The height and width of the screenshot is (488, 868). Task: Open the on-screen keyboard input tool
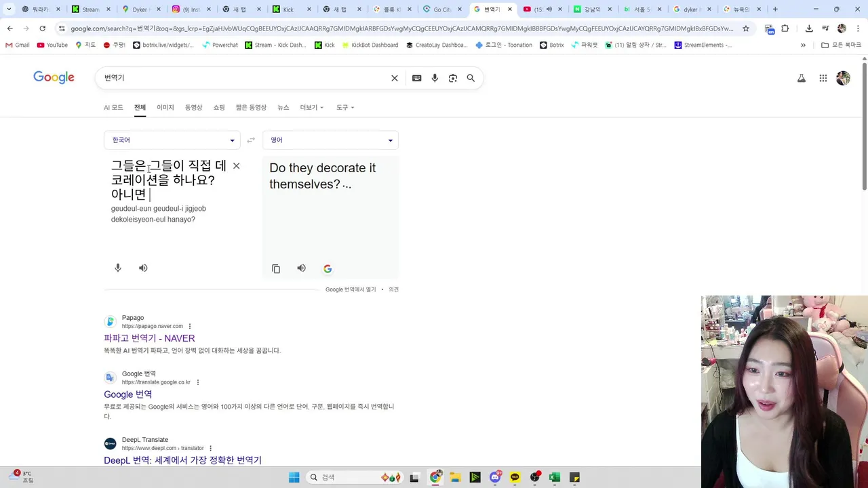[x=417, y=78]
